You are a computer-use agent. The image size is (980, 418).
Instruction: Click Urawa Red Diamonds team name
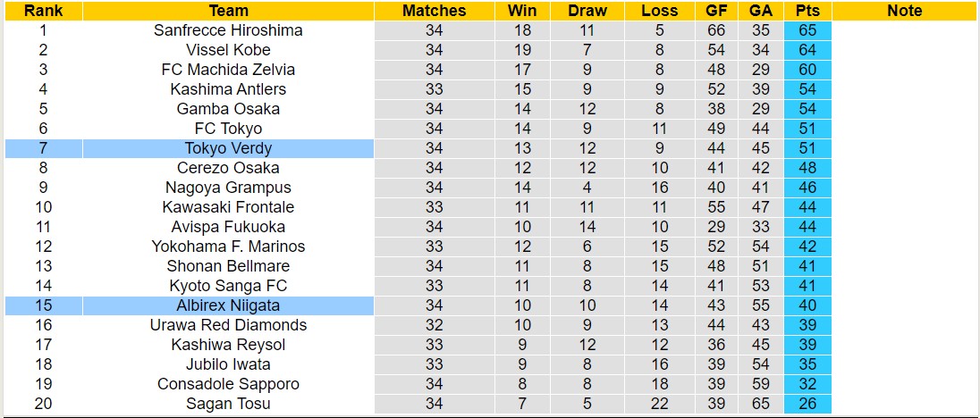coord(228,325)
